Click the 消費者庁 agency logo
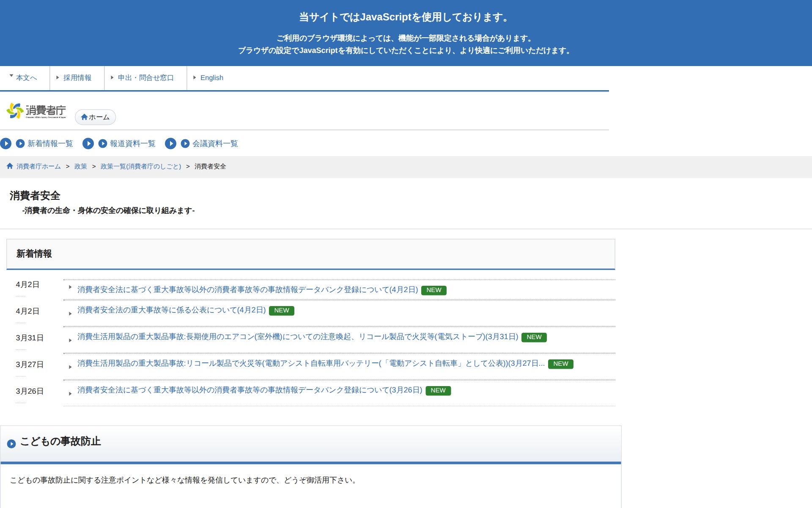 (x=37, y=111)
